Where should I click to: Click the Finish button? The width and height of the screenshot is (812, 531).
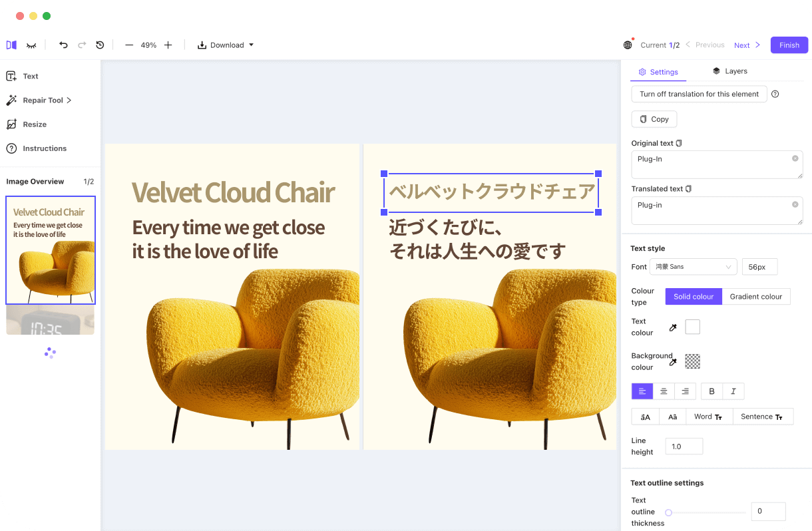[x=789, y=45]
